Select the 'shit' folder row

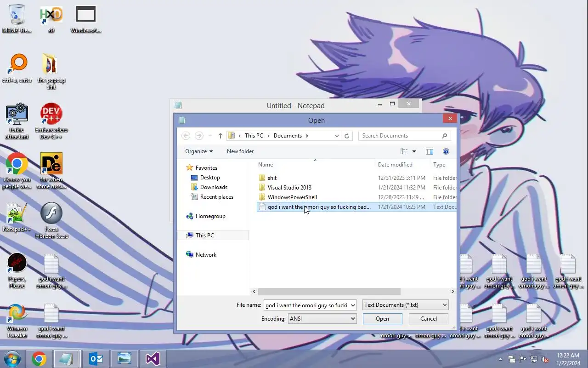tap(356, 178)
